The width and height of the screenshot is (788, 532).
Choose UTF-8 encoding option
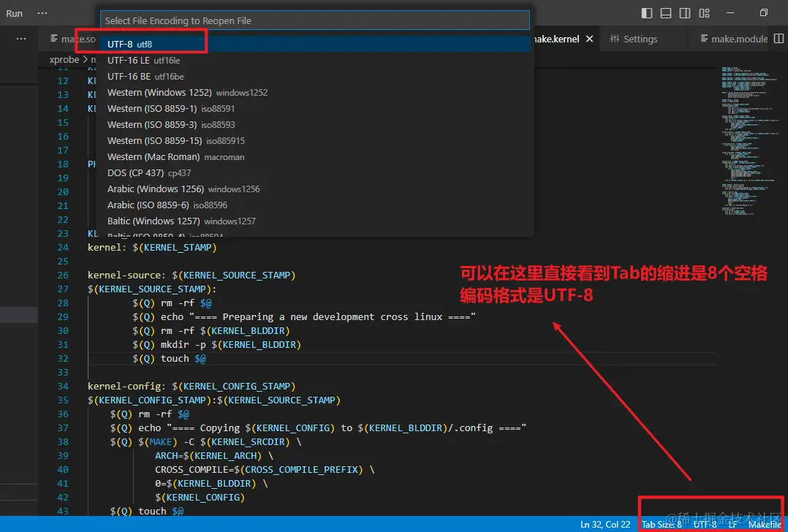point(314,44)
